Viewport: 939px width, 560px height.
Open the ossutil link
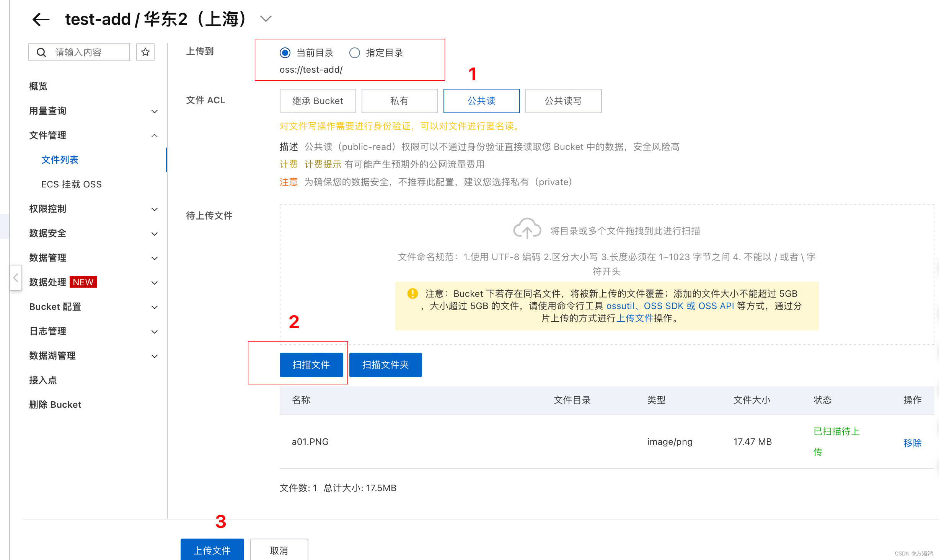tap(620, 306)
